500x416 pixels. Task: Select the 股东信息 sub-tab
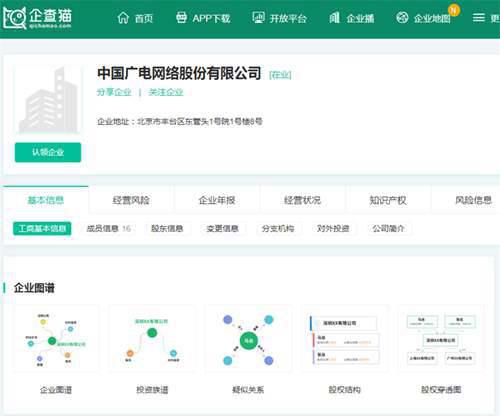point(167,228)
